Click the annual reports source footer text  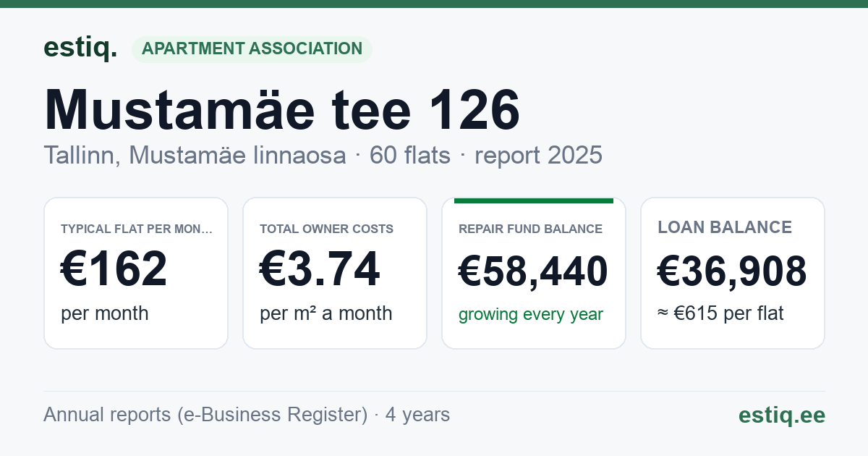pyautogui.click(x=247, y=415)
